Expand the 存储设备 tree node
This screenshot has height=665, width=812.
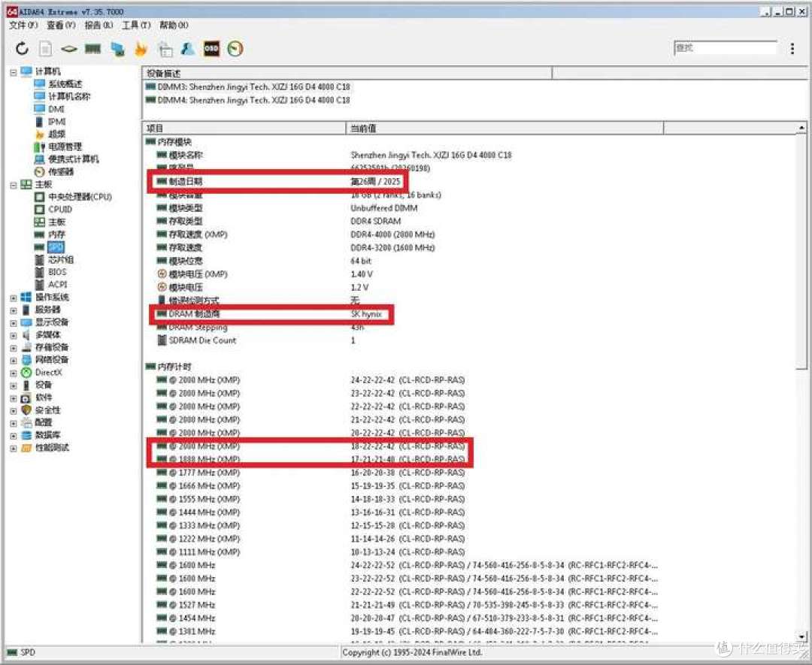[x=14, y=348]
